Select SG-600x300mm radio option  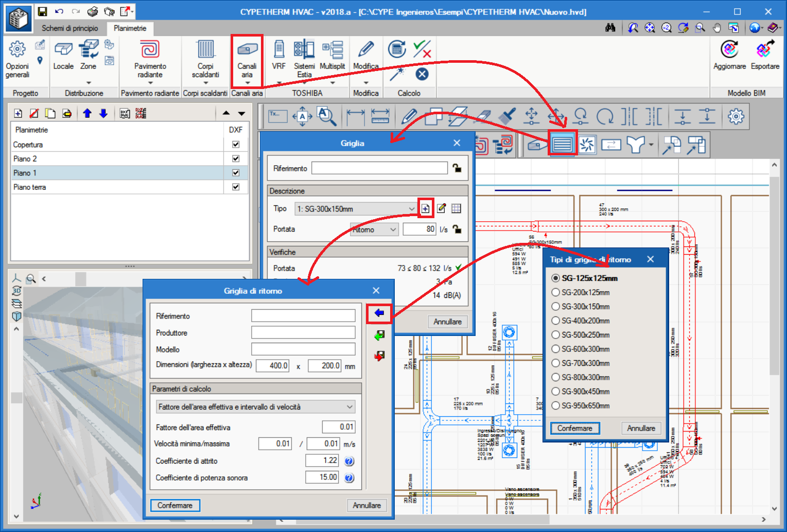(555, 349)
